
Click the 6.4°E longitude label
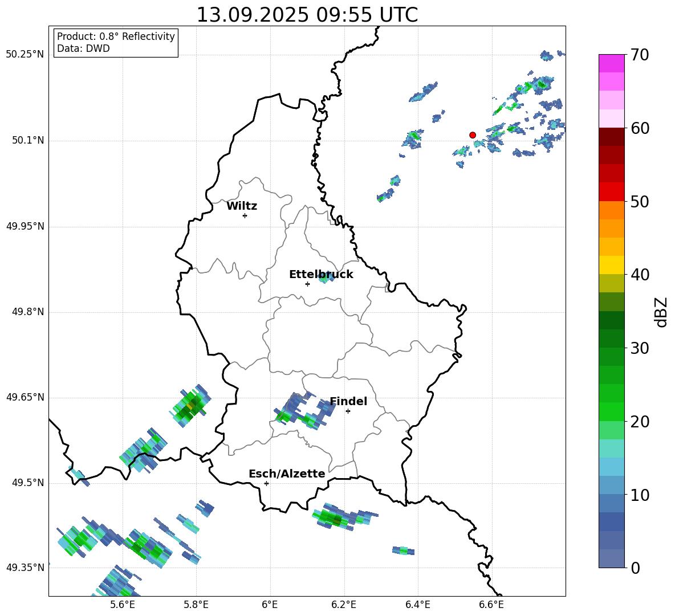tap(417, 605)
